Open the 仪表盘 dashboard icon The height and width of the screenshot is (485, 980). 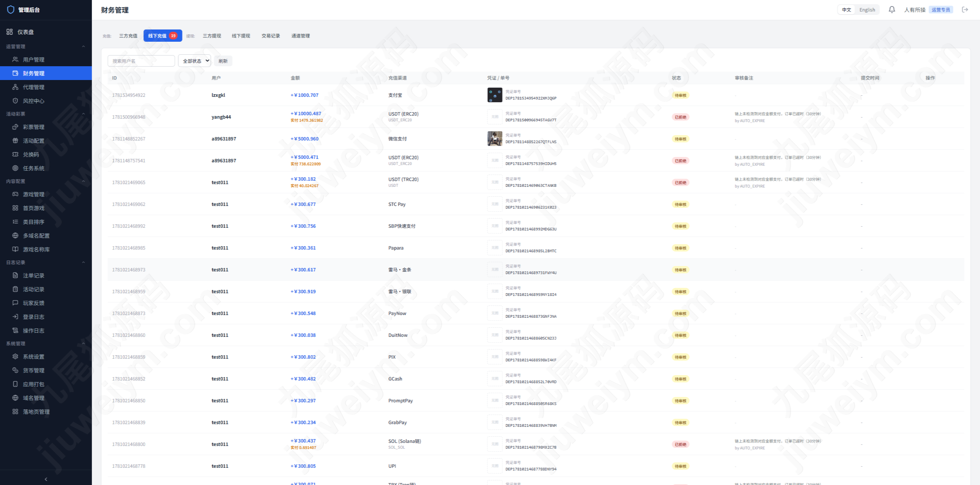click(x=10, y=32)
